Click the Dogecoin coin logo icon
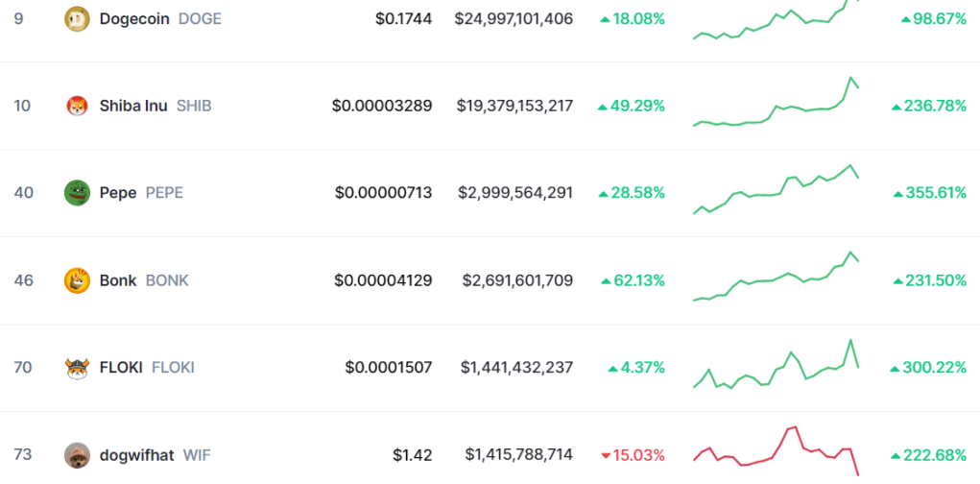The width and height of the screenshot is (980, 484). [77, 18]
